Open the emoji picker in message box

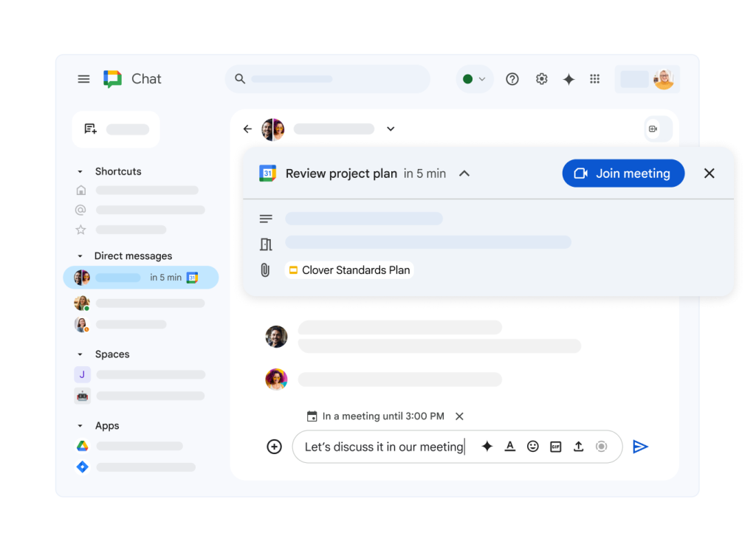(532, 447)
